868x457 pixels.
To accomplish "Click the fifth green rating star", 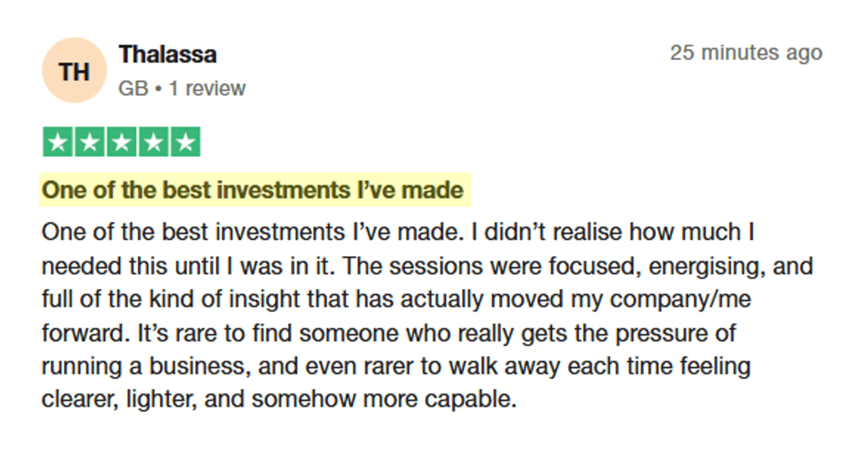I will pyautogui.click(x=186, y=142).
